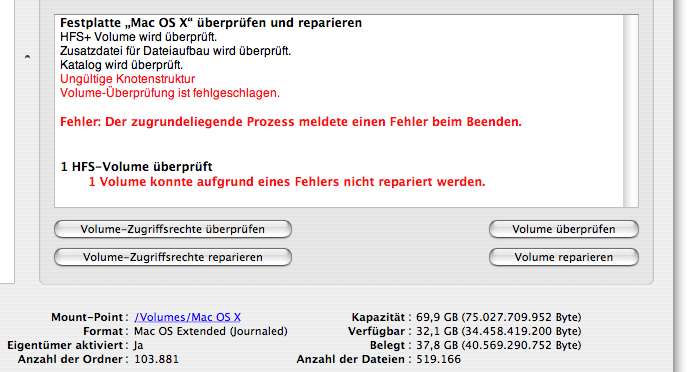Start the Volume überprüfen check
The width and height of the screenshot is (688, 372).
pyautogui.click(x=564, y=229)
